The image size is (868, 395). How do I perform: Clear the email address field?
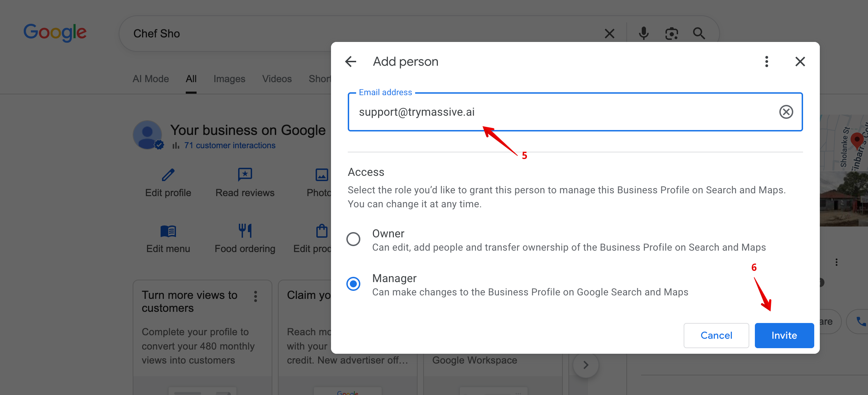[786, 112]
